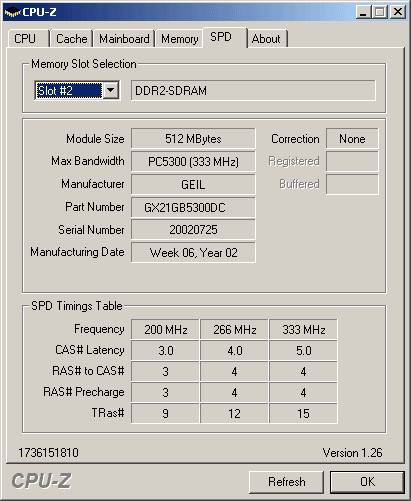Click the Manufacturing Date label
The height and width of the screenshot is (501, 411).
pos(77,252)
